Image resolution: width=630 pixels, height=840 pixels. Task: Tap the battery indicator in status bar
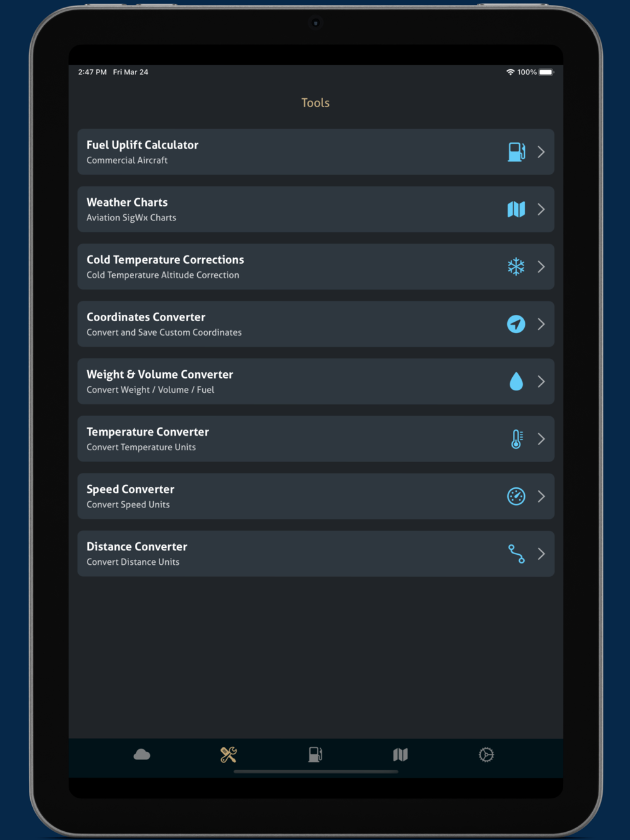pyautogui.click(x=546, y=72)
